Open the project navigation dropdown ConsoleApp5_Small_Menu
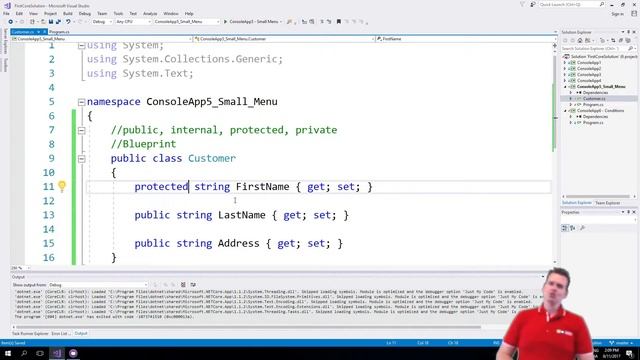This screenshot has width=640, height=360. coord(102,39)
